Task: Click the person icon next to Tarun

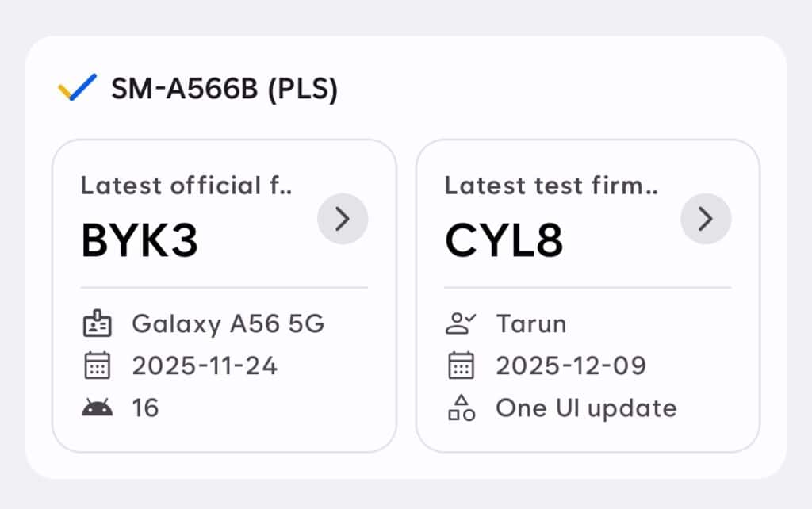Action: 460,323
